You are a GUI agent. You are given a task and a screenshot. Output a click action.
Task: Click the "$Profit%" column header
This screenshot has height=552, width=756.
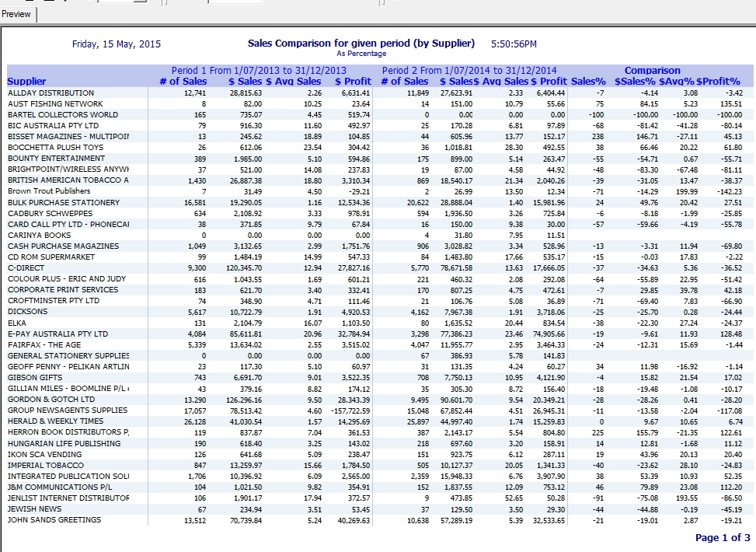[x=718, y=82]
